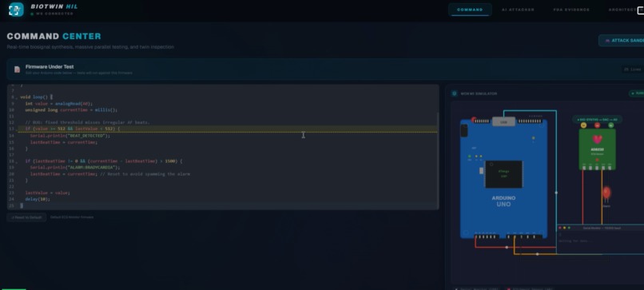
Task: Click the "delay(10);" code line
Action: point(38,199)
